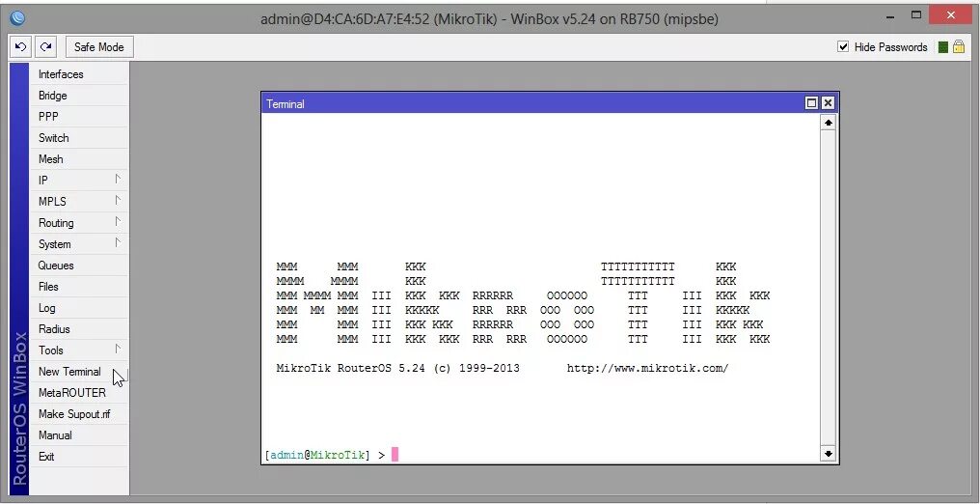
Task: Click the http://www.mikrotik.com/ text
Action: (647, 368)
